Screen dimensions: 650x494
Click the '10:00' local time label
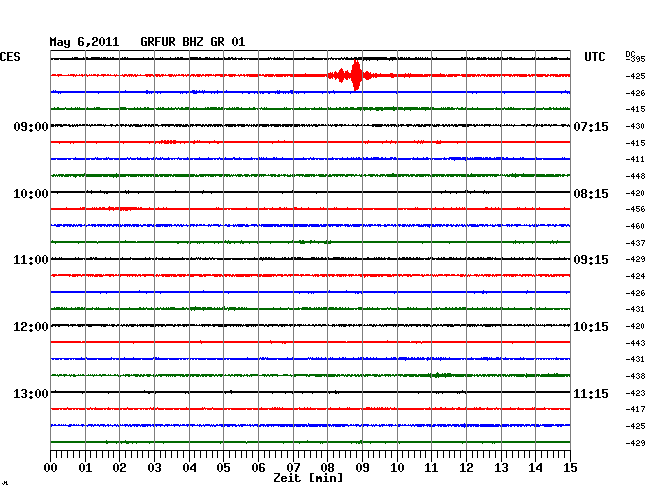click(31, 194)
